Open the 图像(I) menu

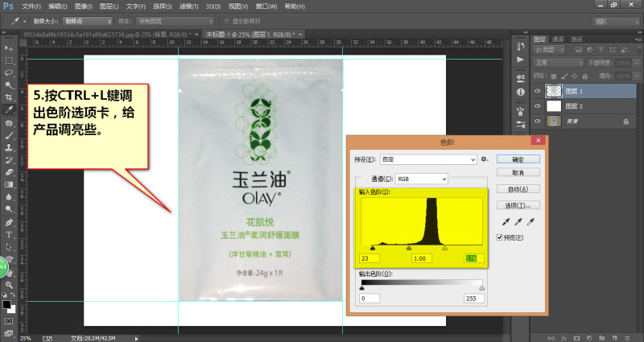(x=84, y=6)
